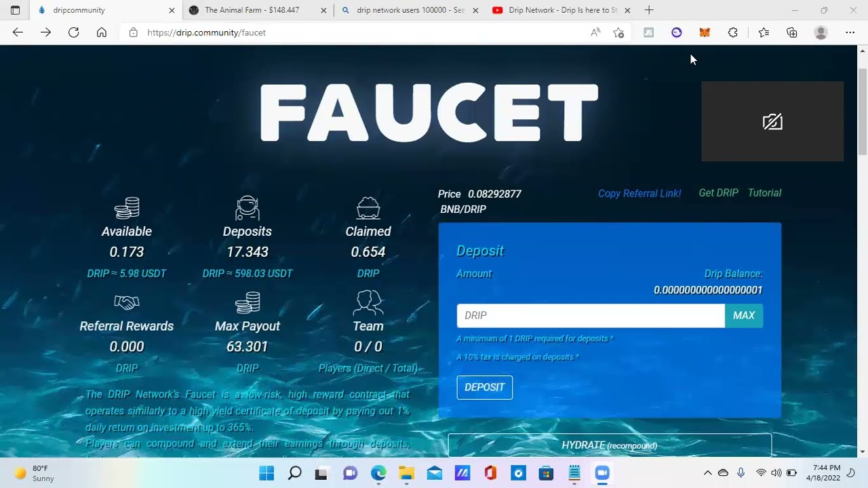Close the dripcommunity tab

tap(172, 10)
